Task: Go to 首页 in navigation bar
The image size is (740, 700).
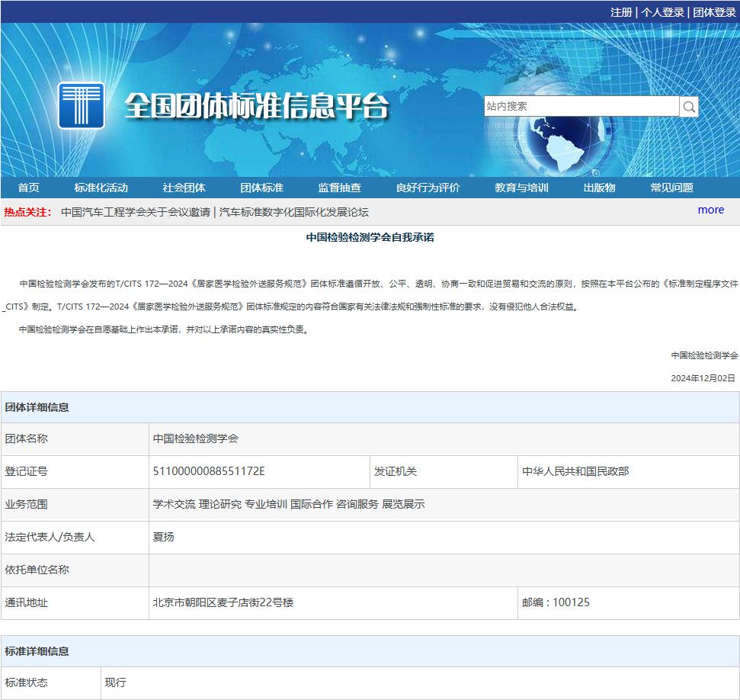Action: [x=28, y=188]
